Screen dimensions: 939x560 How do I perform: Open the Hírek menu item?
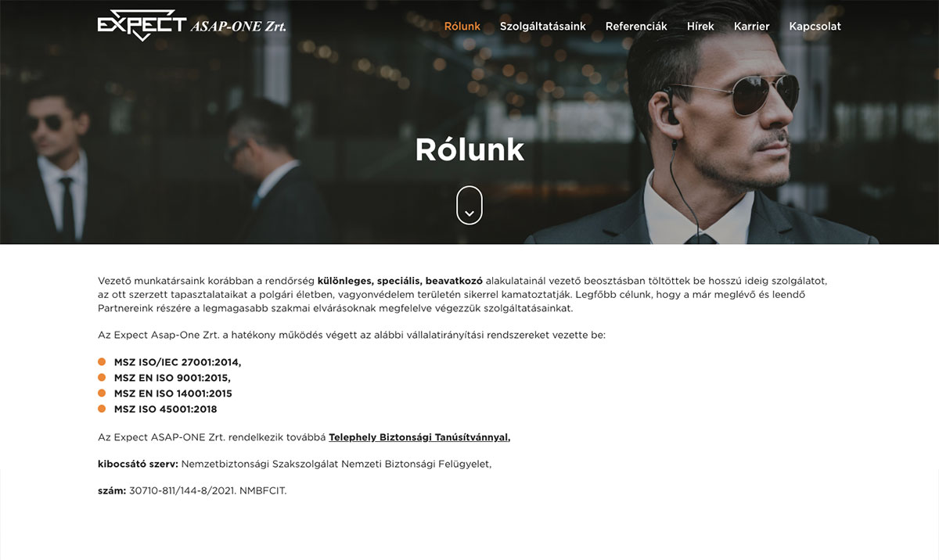tap(700, 27)
